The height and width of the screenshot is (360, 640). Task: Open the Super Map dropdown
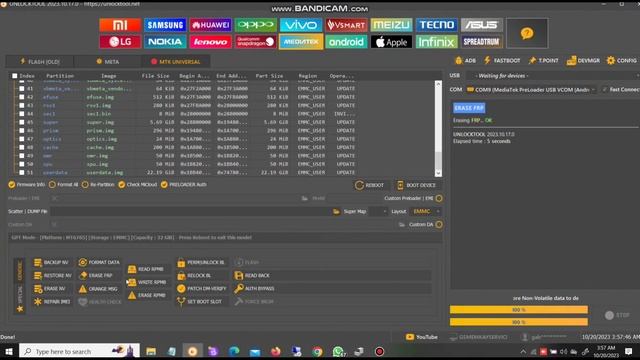click(378, 211)
